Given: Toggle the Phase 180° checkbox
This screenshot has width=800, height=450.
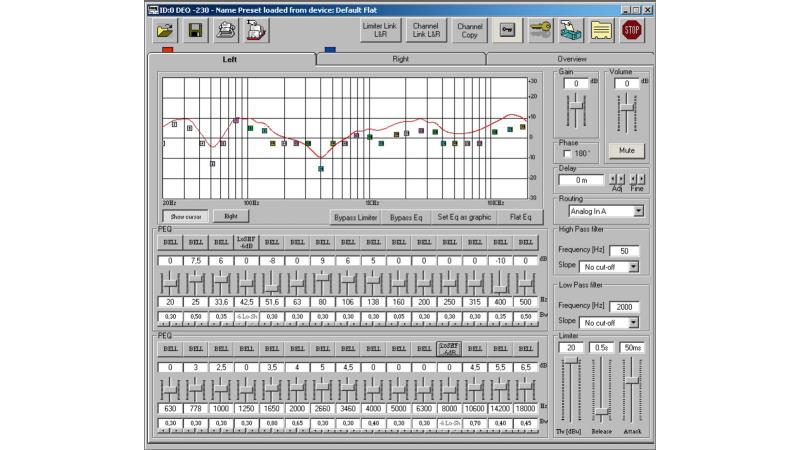Looking at the screenshot, I should [x=568, y=154].
